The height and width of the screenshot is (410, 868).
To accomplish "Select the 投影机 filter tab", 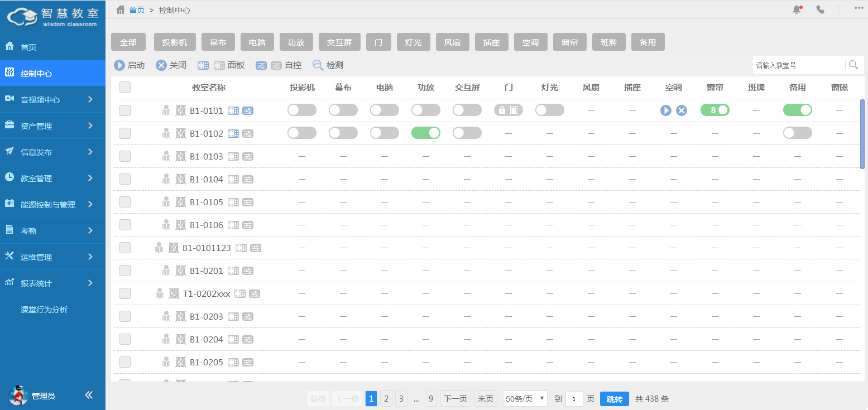I will point(175,42).
